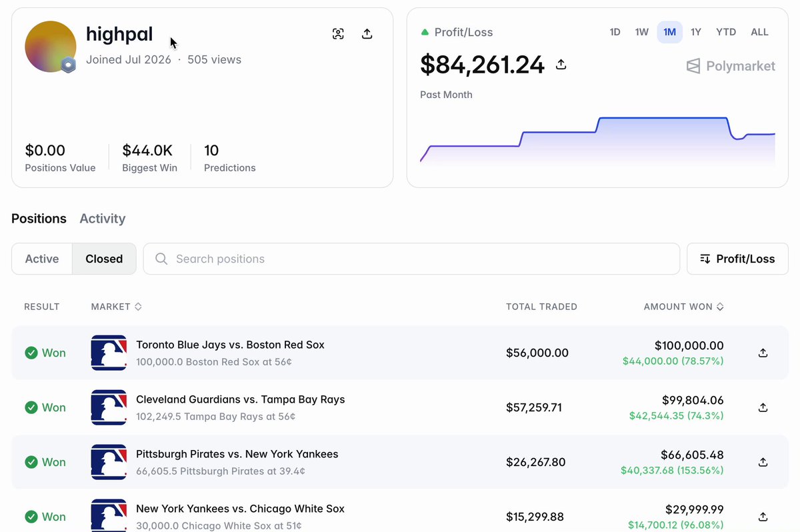The image size is (800, 532).
Task: Share the $84,261.24 profit figure
Action: pos(561,65)
